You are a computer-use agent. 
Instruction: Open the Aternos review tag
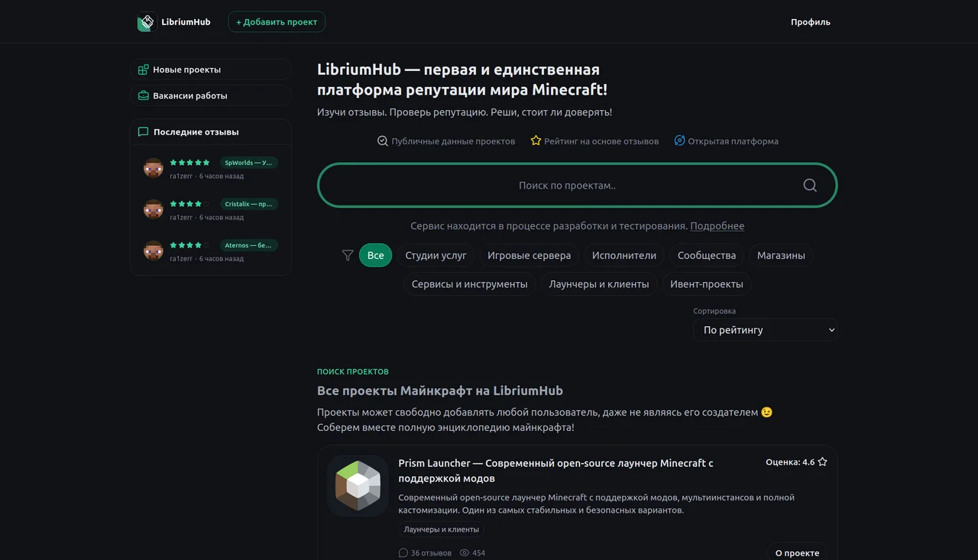[x=248, y=245]
